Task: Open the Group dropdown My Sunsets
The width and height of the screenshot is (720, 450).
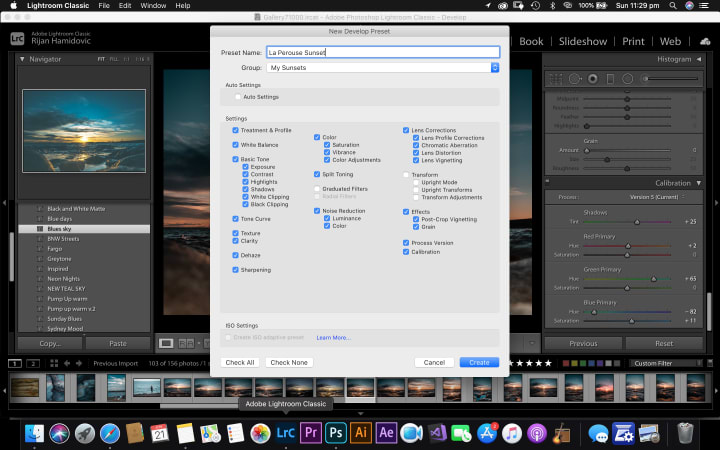Action: tap(382, 68)
